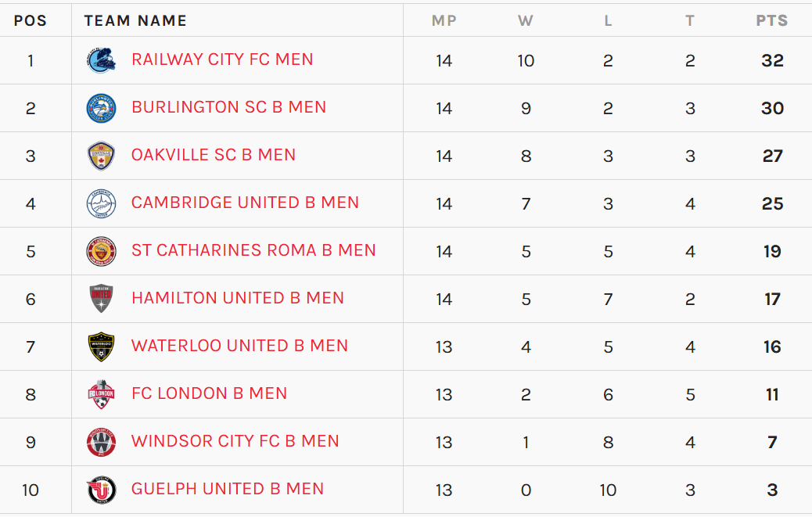Click the Cambridge United circular logo
Viewport: 812px width, 517px height.
click(101, 203)
